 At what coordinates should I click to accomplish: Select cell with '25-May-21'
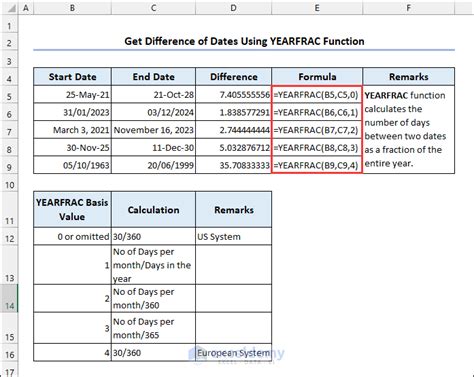coord(72,95)
